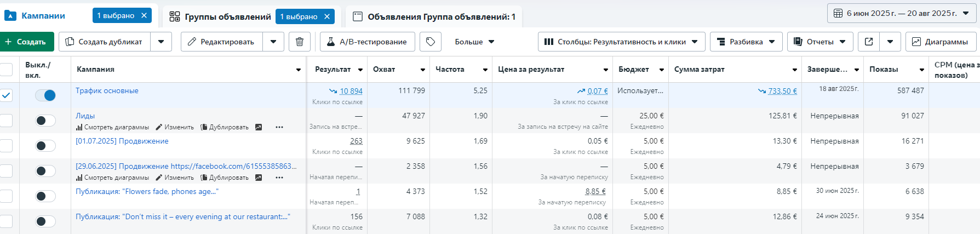Image resolution: width=980 pixels, height=234 pixels.
Task: Click Изменить under the Лиды campaign
Action: tap(175, 127)
